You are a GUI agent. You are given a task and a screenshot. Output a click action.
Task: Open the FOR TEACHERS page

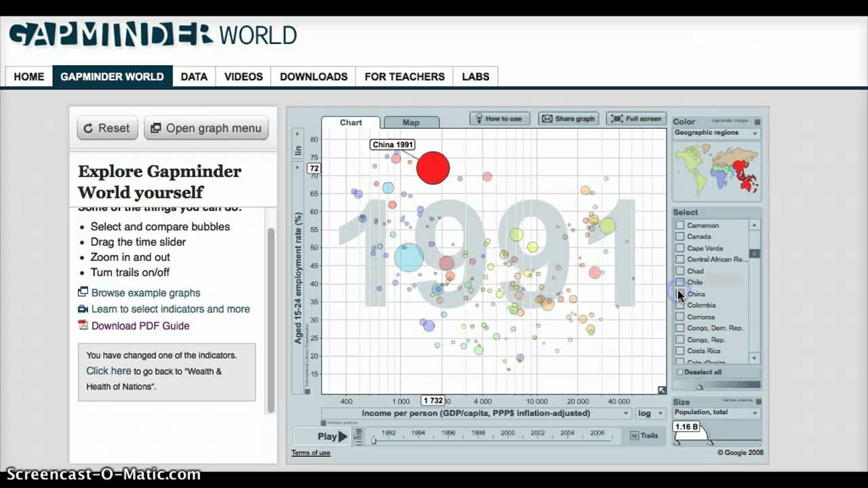405,77
